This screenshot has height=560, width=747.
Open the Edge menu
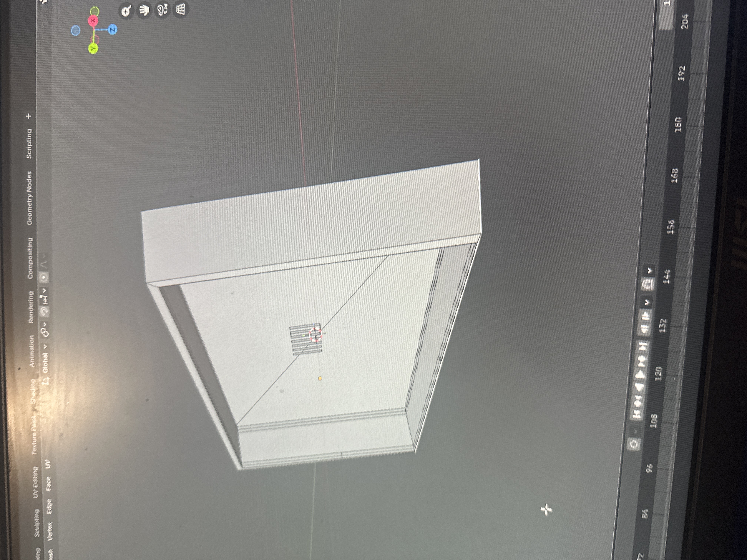[49, 506]
